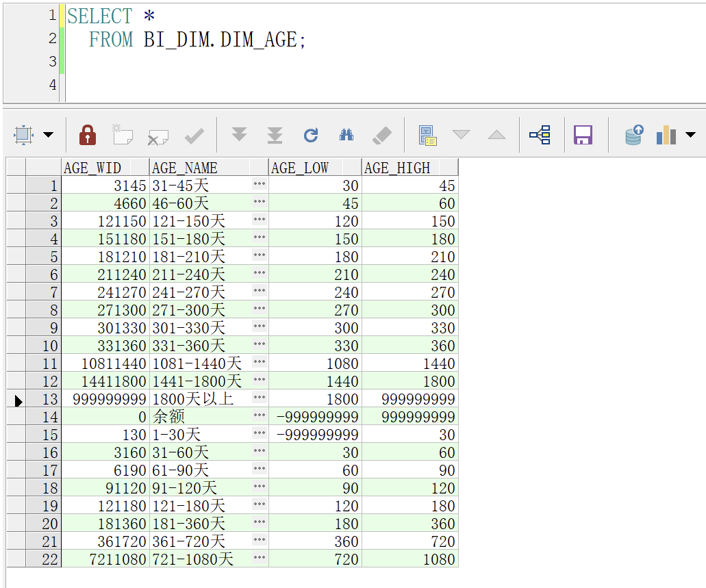Image resolution: width=706 pixels, height=588 pixels.
Task: Select row 13 via its row number
Action: [x=43, y=399]
